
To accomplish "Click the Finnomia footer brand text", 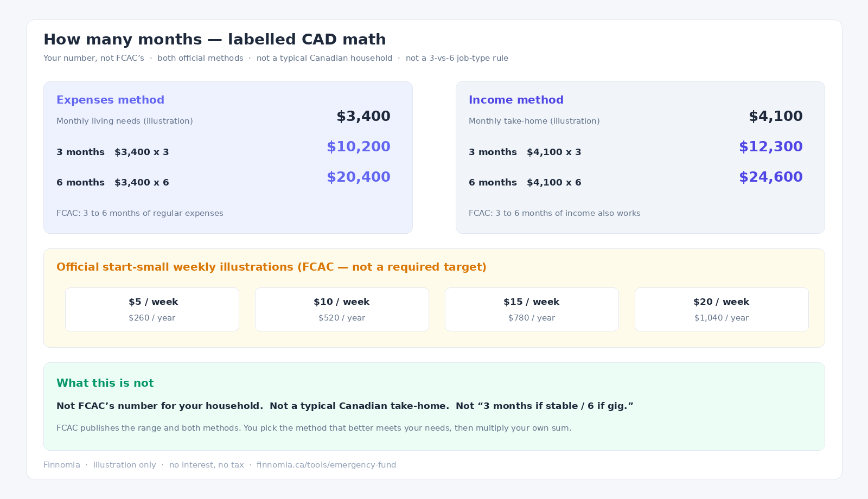I will point(62,465).
